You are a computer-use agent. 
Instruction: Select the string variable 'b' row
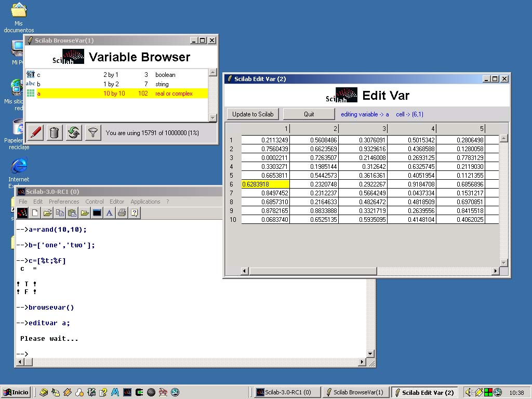[104, 84]
